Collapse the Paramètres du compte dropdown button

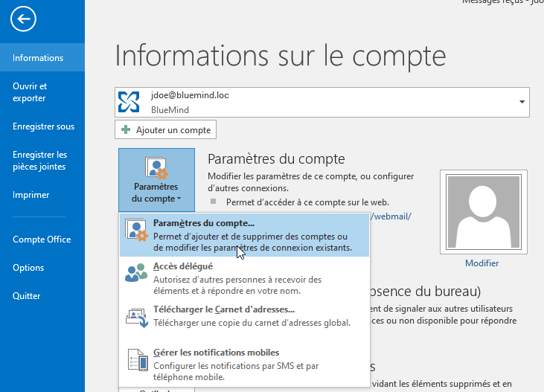[x=156, y=179]
